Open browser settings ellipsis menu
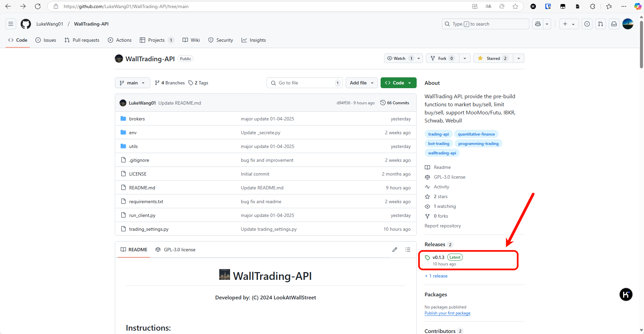The height and width of the screenshot is (334, 644). pos(624,6)
